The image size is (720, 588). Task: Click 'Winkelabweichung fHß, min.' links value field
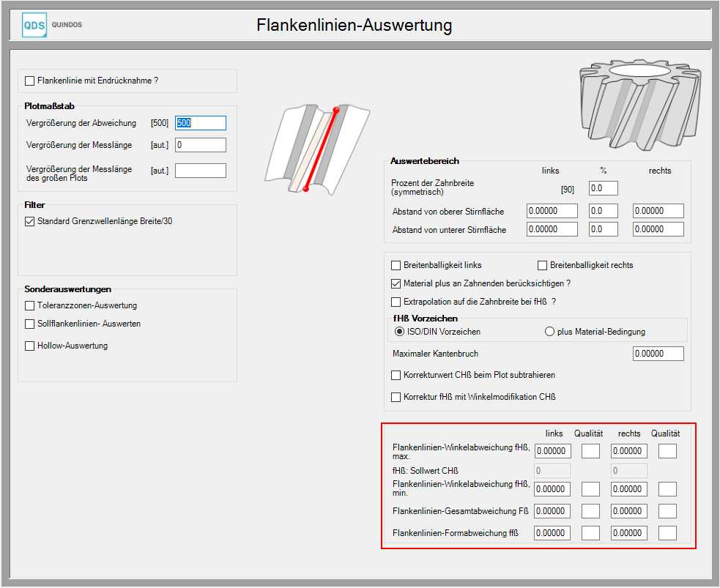553,489
